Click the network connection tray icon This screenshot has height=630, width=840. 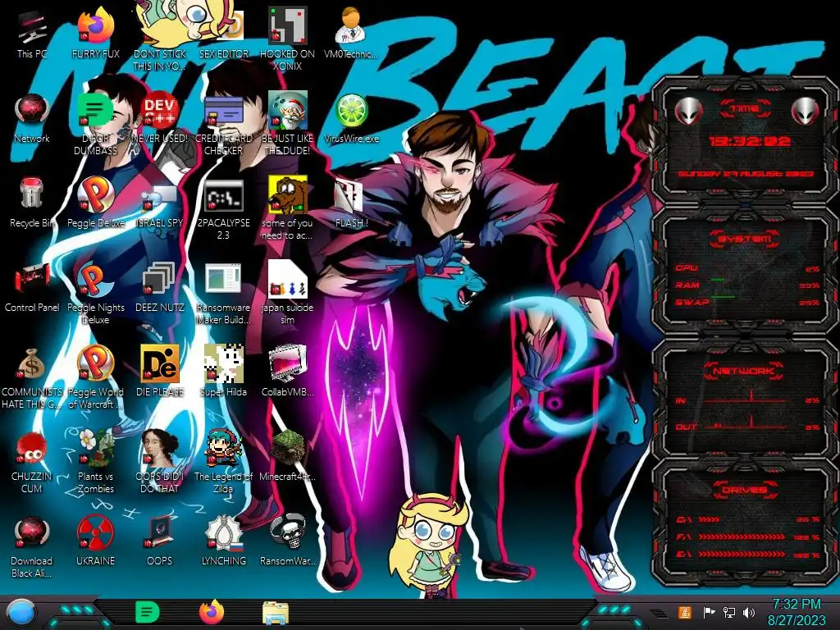point(729,612)
